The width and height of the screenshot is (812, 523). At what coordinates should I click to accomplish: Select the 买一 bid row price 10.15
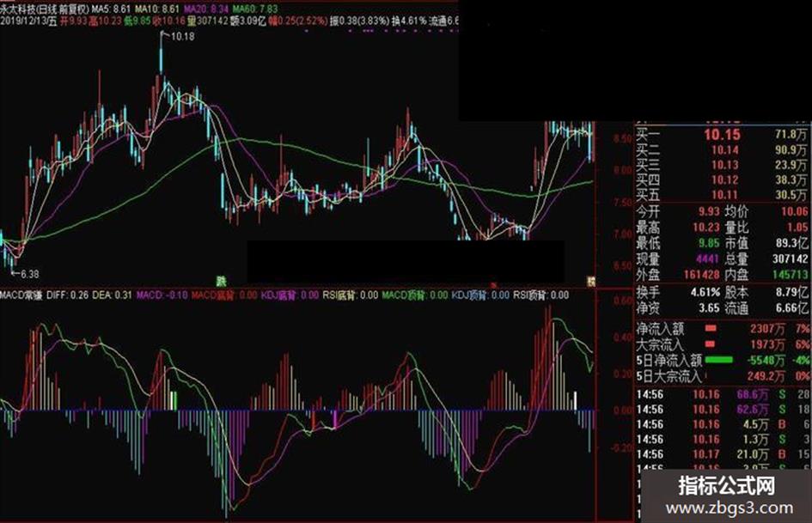click(x=722, y=135)
